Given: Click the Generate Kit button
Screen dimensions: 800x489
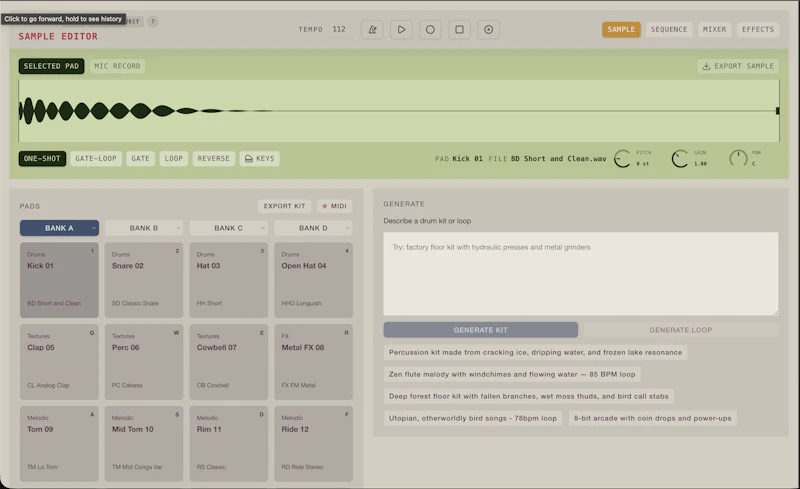Looking at the screenshot, I should tap(481, 330).
